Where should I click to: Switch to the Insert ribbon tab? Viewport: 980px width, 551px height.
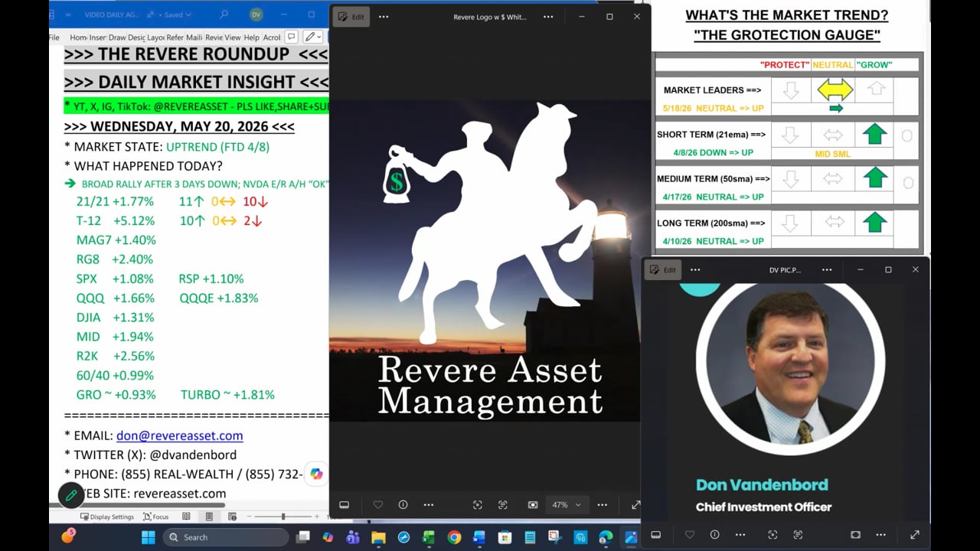pyautogui.click(x=97, y=37)
